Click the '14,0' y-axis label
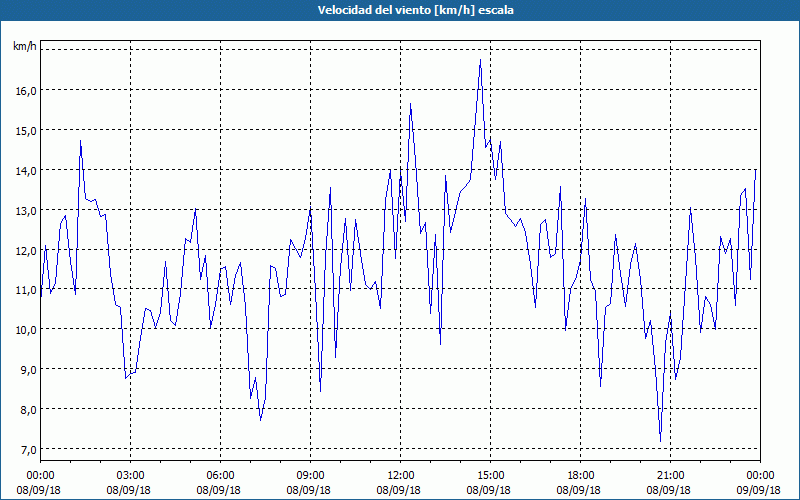The height and width of the screenshot is (500, 800). [x=26, y=171]
